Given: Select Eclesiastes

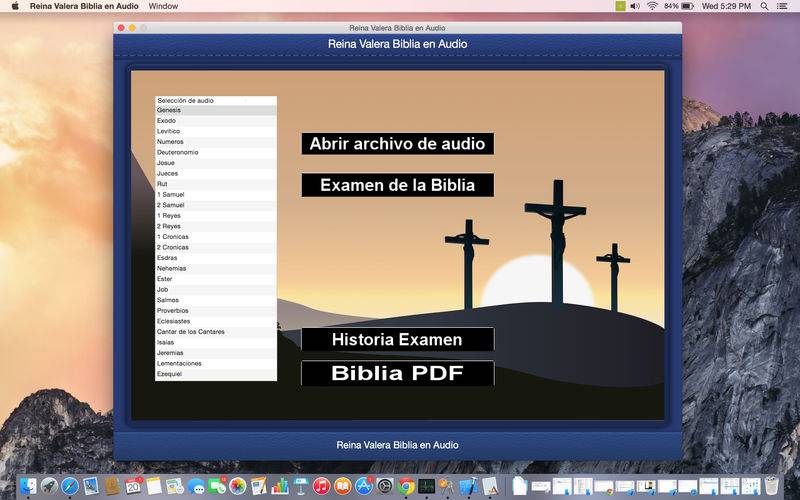Looking at the screenshot, I should [x=216, y=321].
